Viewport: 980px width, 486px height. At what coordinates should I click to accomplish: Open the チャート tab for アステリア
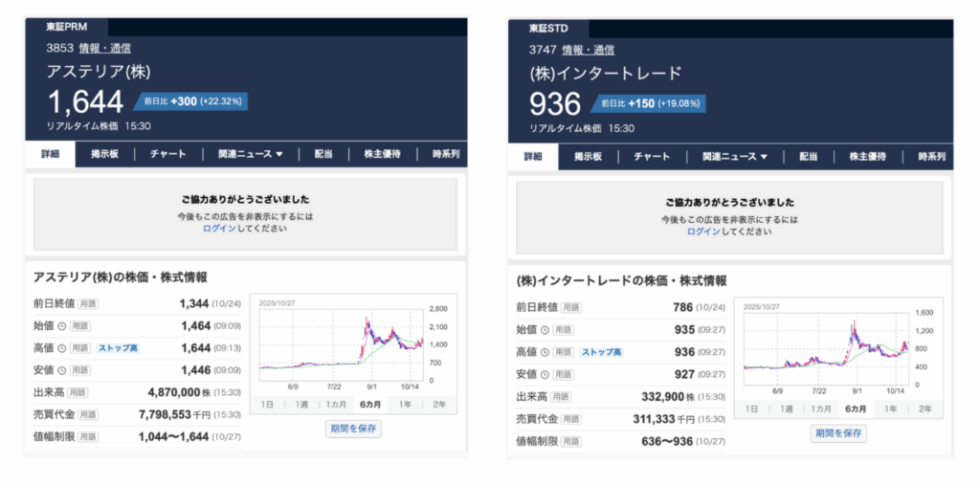(x=167, y=154)
